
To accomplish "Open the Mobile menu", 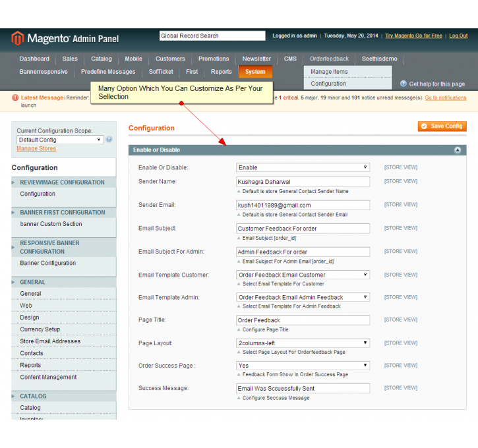I will coord(133,59).
